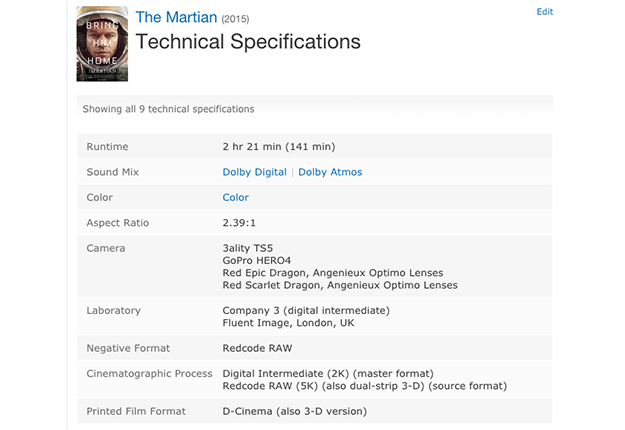
Task: Click the blue Color value link
Action: coord(235,198)
